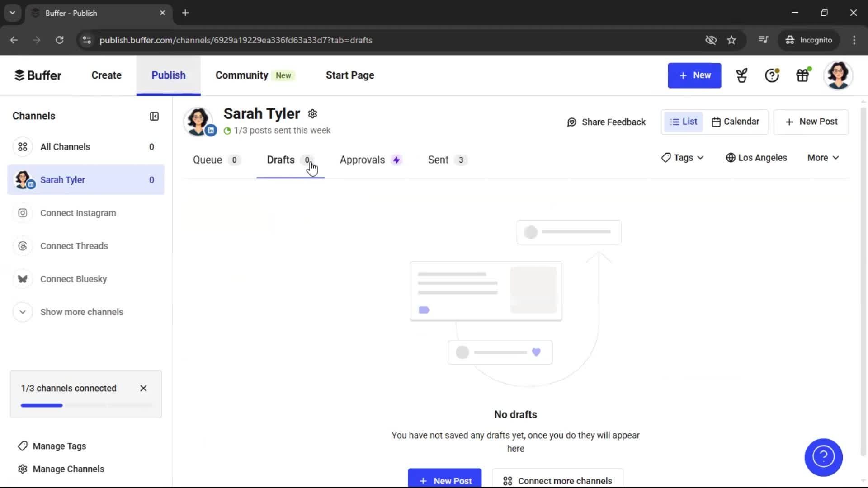Image resolution: width=868 pixels, height=488 pixels.
Task: Click the Buffer logo
Action: pyautogui.click(x=38, y=75)
